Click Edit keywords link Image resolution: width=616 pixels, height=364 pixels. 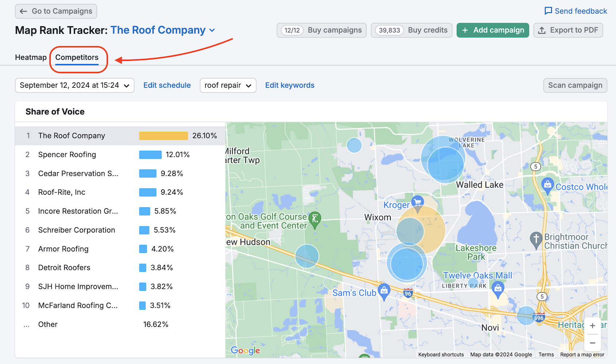(290, 85)
